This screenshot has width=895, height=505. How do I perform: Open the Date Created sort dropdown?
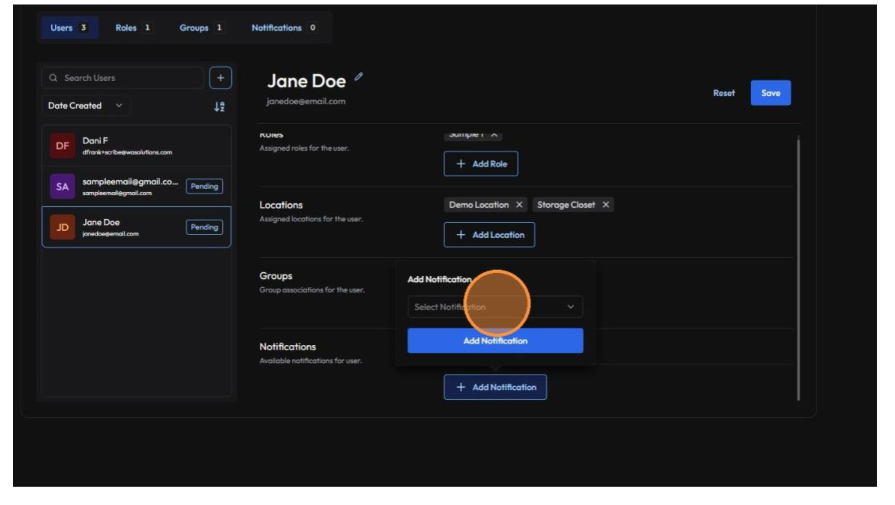tap(85, 106)
